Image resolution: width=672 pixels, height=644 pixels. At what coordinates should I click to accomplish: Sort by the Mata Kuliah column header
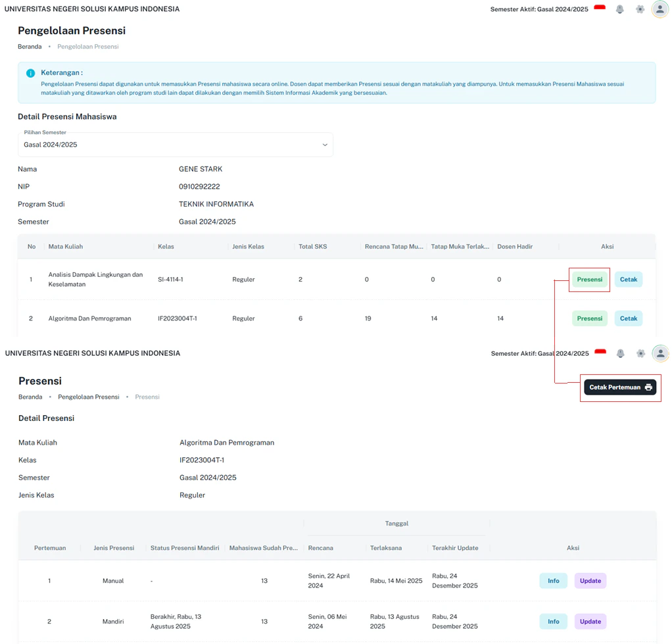pos(66,247)
